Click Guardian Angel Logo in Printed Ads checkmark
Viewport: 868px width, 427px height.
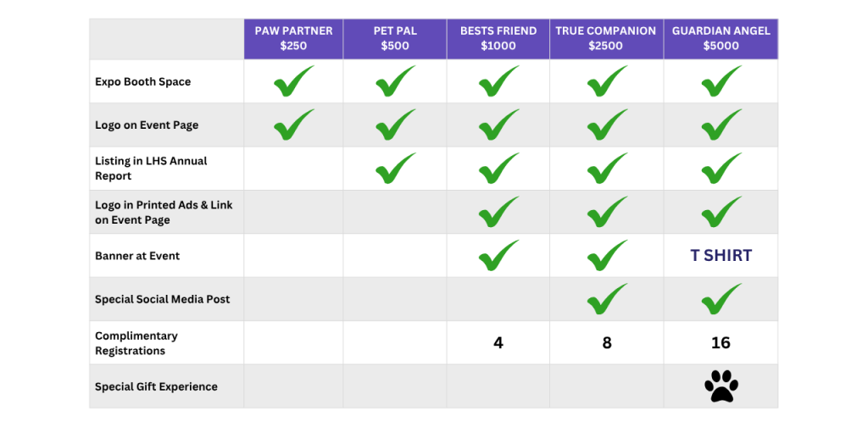pos(721,212)
